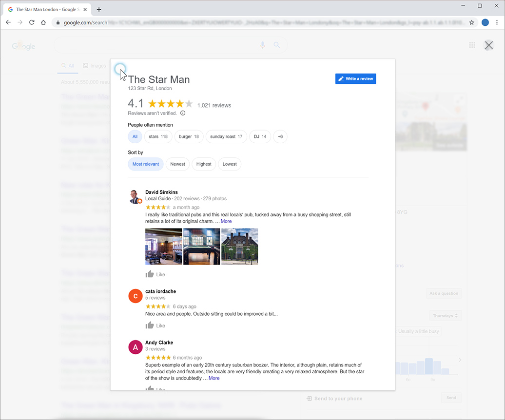The image size is (505, 420).
Task: Expand David Simkins' review with More link
Action: click(x=226, y=221)
